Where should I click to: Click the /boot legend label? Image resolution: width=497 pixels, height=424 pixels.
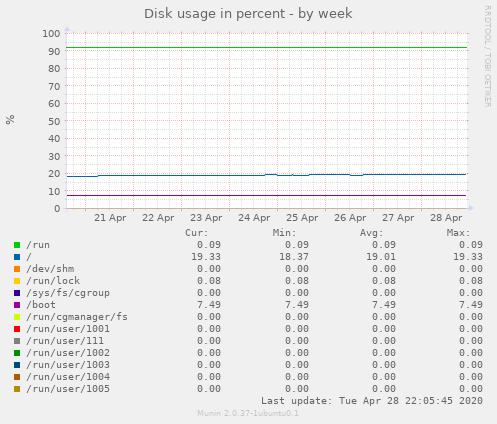click(x=41, y=305)
